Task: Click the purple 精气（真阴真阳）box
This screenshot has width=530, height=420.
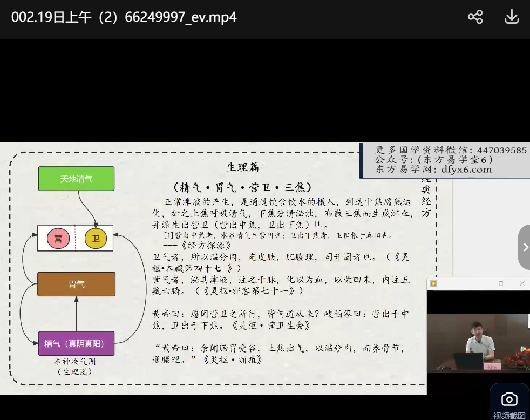Action: tap(76, 343)
